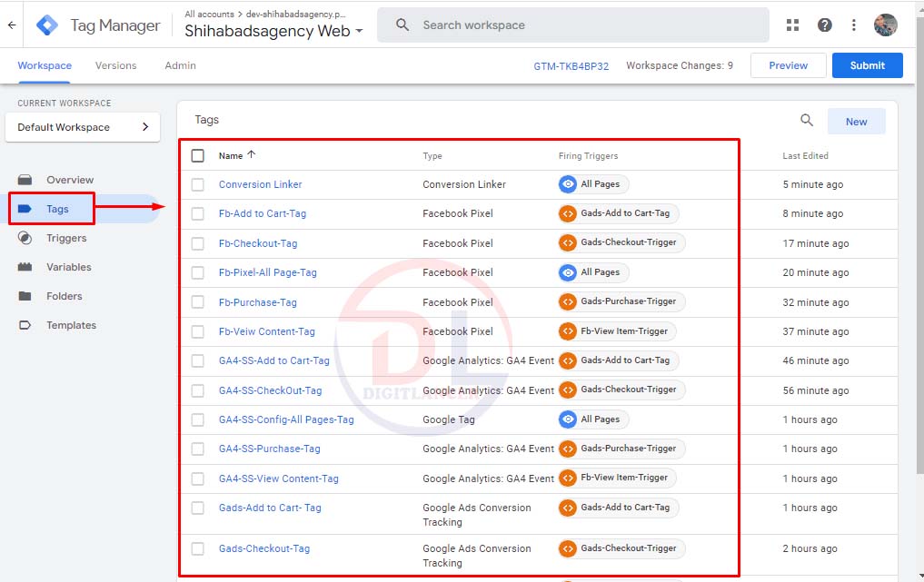
Task: Click Fb-View Item-Trigger chip for GA4-SS-View Content-Tag
Action: coord(618,478)
